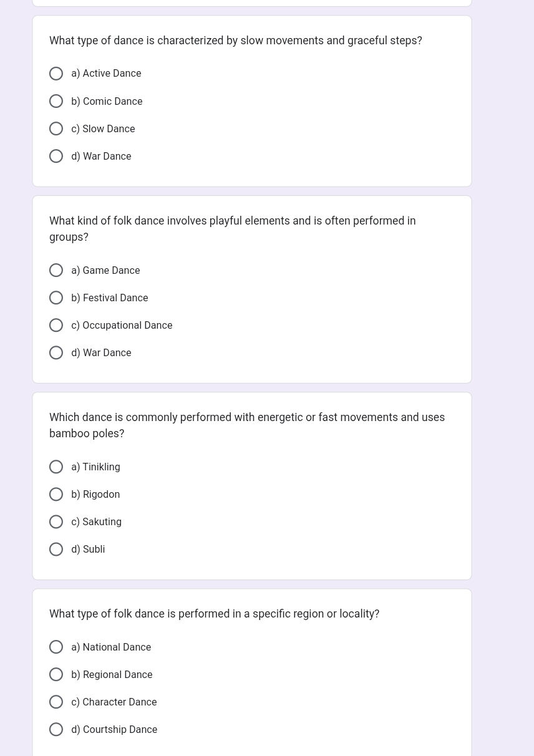
Task: Pick the "c) Sakuting" answer
Action: point(56,521)
